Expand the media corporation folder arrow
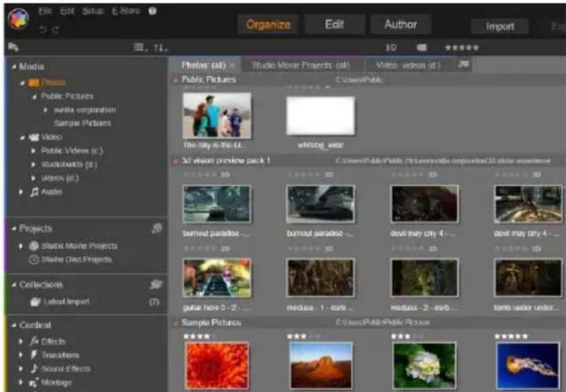The width and height of the screenshot is (566, 392). 46,110
